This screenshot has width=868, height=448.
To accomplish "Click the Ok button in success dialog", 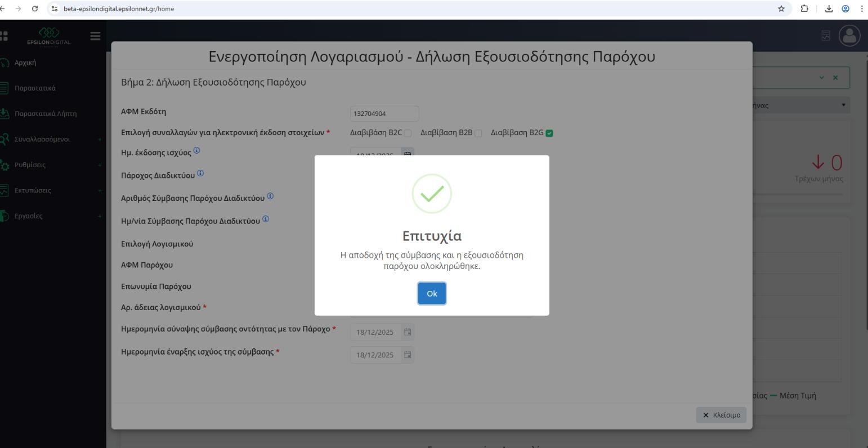I will [432, 293].
